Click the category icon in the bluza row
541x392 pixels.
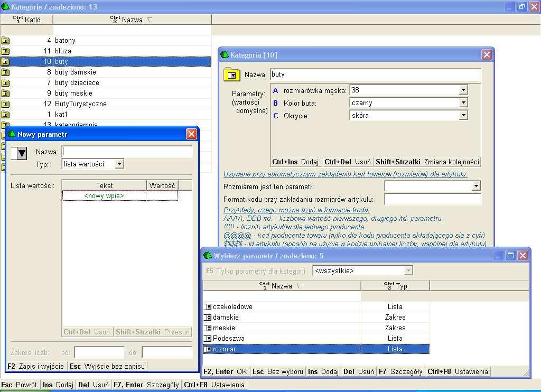pos(5,51)
